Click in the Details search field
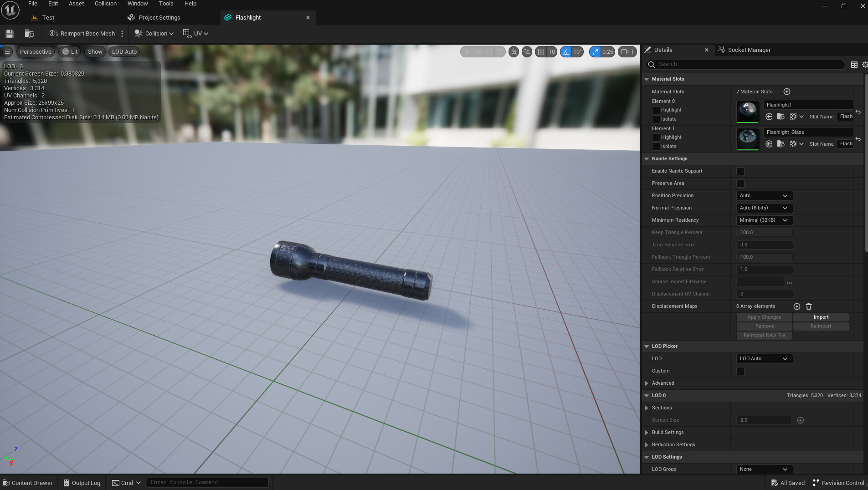This screenshot has width=868, height=490. (x=746, y=65)
